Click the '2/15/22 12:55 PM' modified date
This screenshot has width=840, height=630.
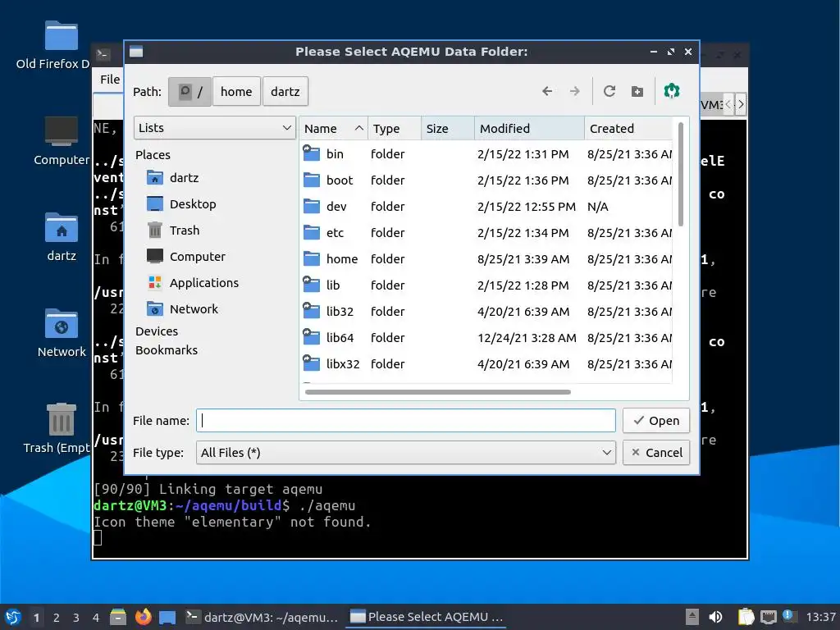tap(526, 207)
